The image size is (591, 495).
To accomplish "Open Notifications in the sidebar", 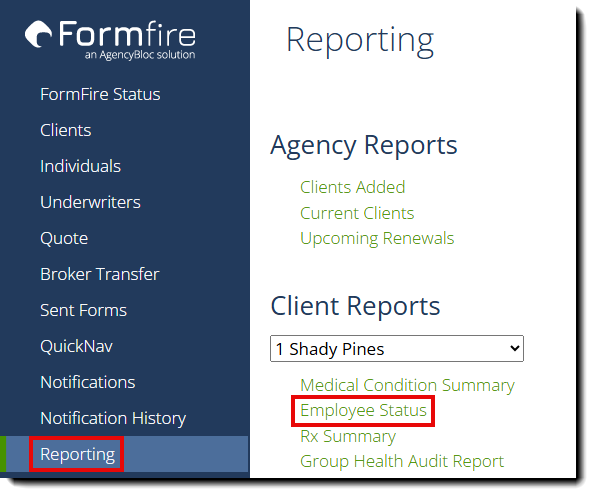I will click(x=88, y=383).
